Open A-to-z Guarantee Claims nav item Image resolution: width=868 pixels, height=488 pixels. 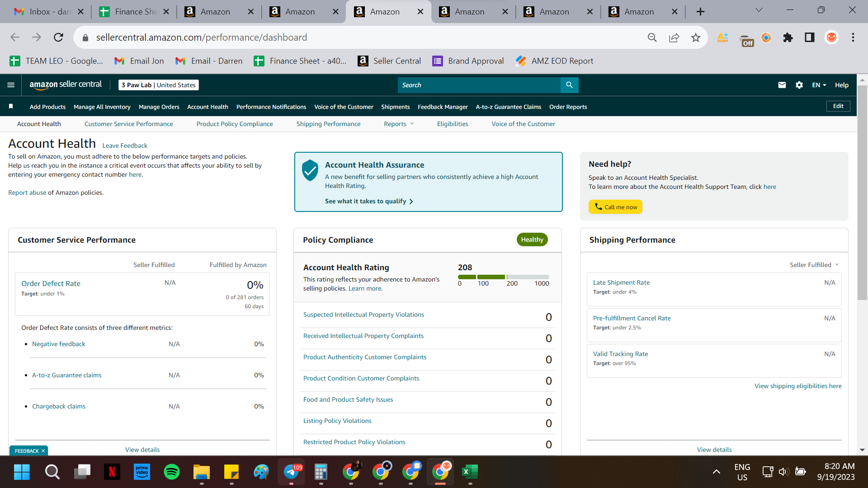tap(509, 107)
